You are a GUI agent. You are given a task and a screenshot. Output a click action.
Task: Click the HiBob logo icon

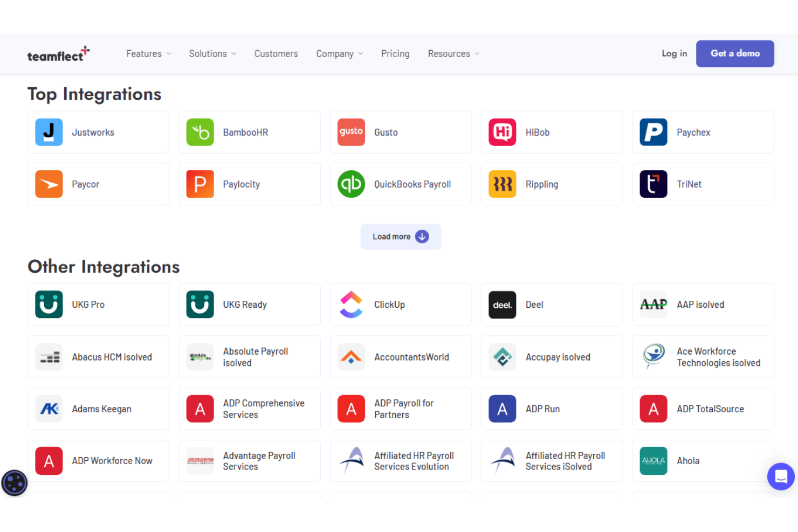503,132
